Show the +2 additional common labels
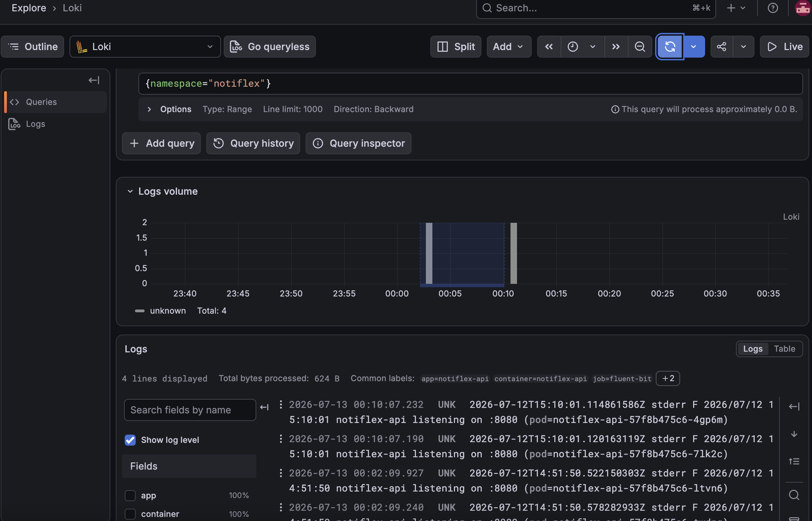Viewport: 812px width, 521px height. (668, 378)
